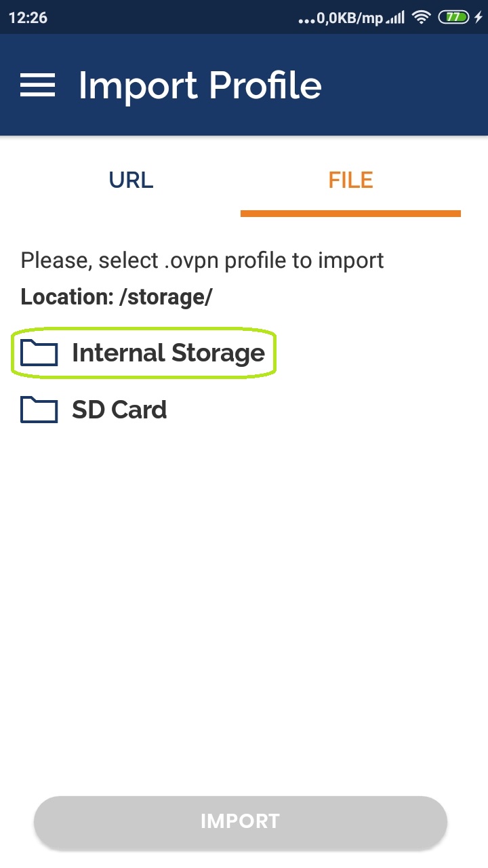
Task: Tap the charging bolt icon
Action: pyautogui.click(x=479, y=18)
